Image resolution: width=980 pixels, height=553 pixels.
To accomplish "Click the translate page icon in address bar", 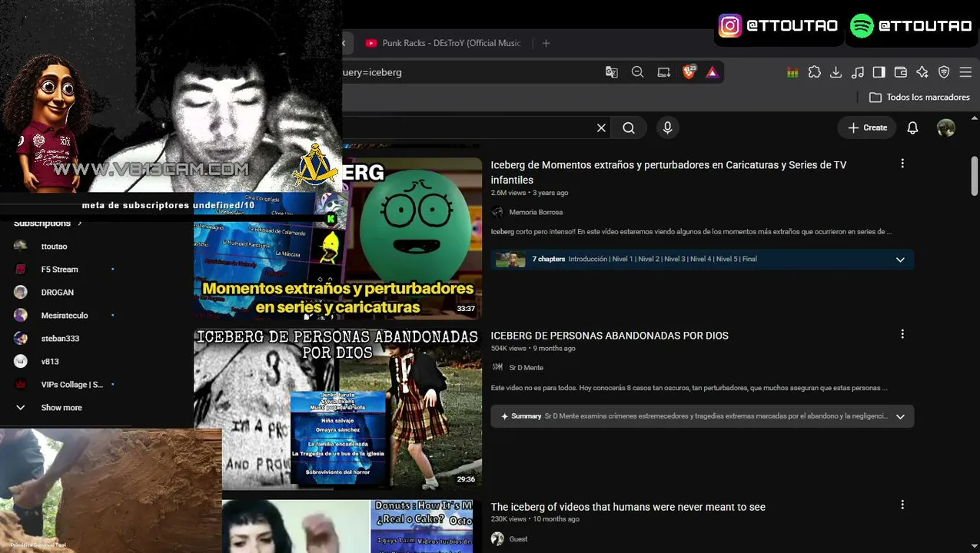I will click(x=612, y=72).
